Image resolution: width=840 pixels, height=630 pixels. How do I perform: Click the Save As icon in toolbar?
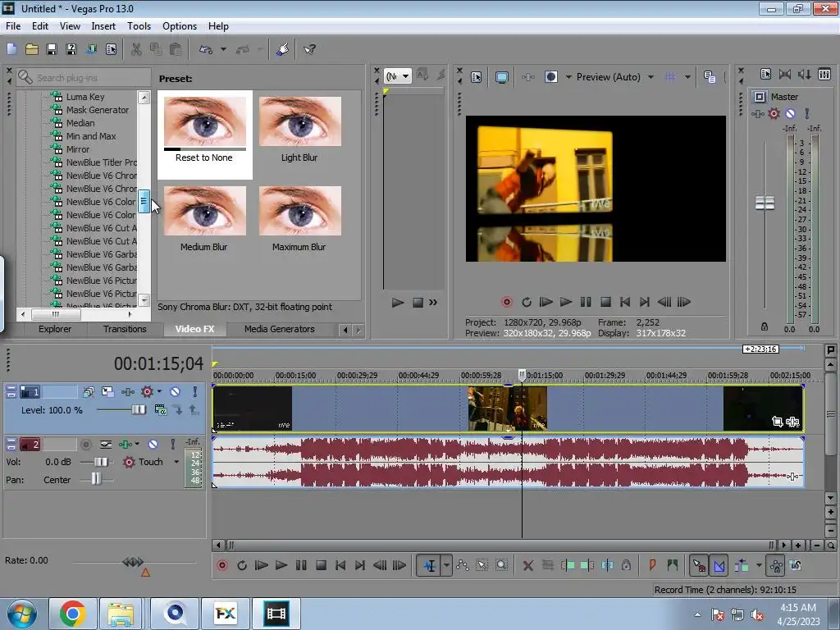click(71, 49)
